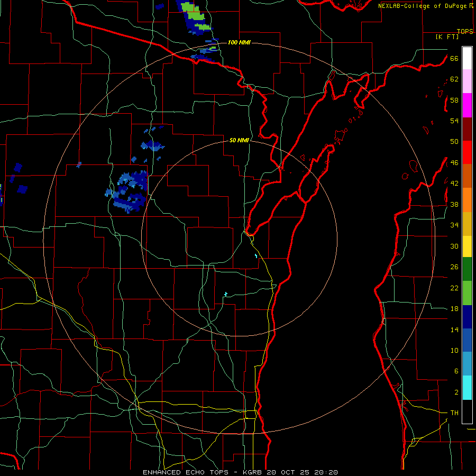Click the 62 legend value
Viewport: 476px width, 476px height.
point(454,79)
